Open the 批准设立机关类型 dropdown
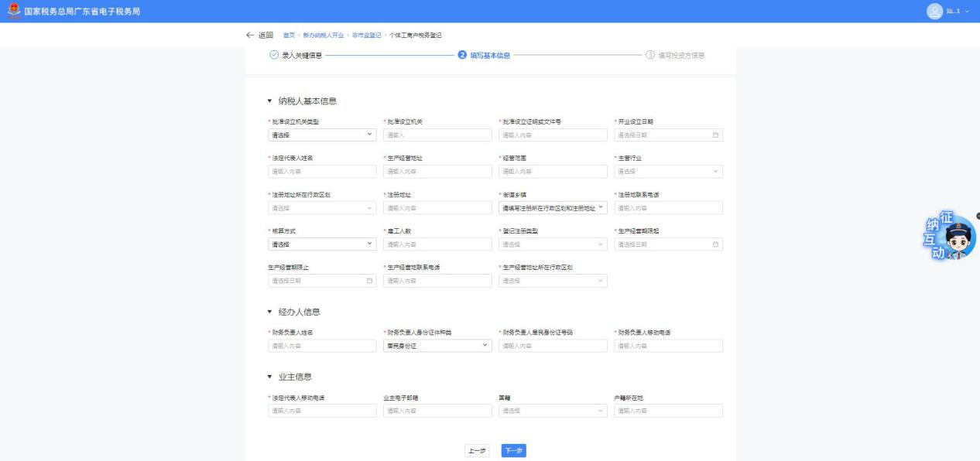 point(321,135)
